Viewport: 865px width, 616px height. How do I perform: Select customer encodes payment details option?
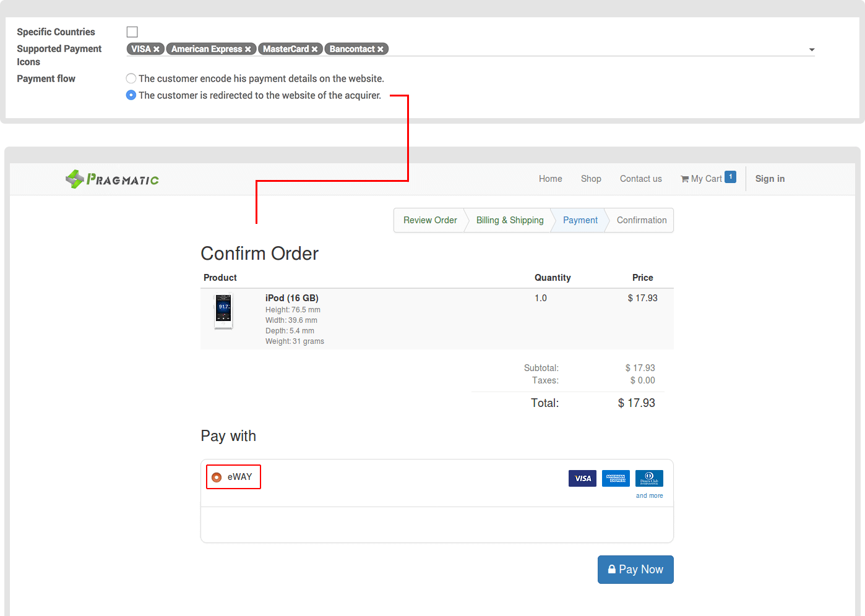[131, 79]
